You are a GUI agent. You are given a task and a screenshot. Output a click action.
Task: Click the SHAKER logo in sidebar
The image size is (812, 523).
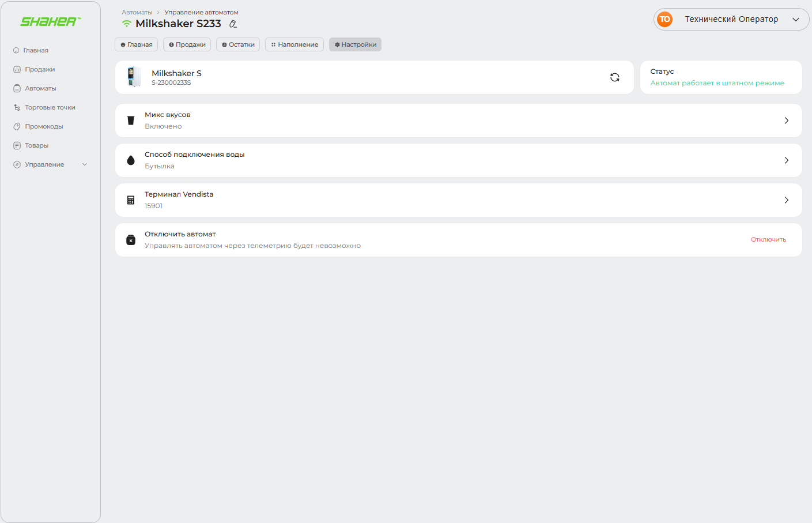[x=50, y=22]
